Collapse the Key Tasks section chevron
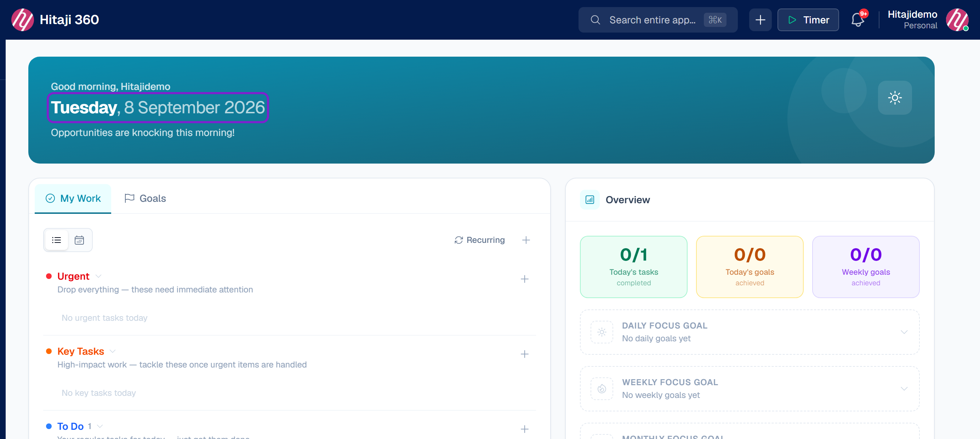The width and height of the screenshot is (980, 439). click(x=113, y=351)
